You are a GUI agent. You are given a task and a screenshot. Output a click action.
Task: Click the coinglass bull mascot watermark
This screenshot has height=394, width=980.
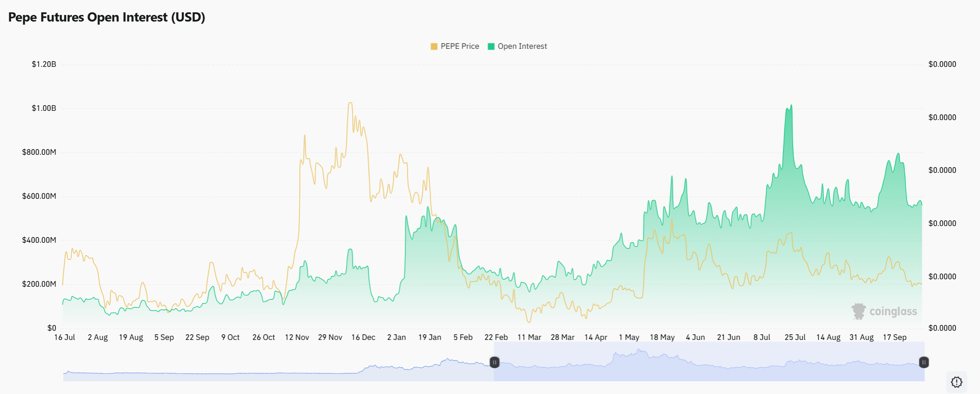point(858,311)
